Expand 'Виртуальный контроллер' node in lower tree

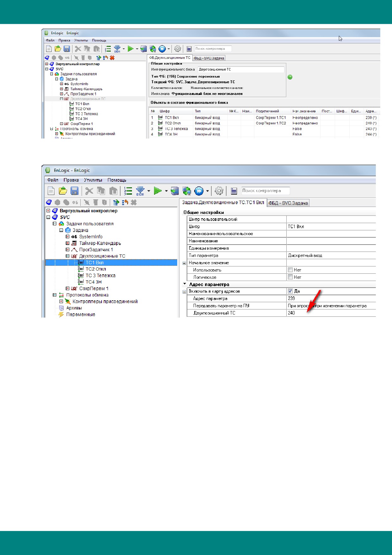coord(48,211)
